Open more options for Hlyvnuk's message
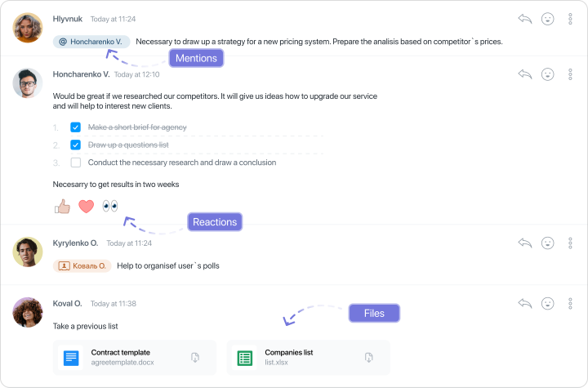The width and height of the screenshot is (588, 388). pyautogui.click(x=570, y=19)
